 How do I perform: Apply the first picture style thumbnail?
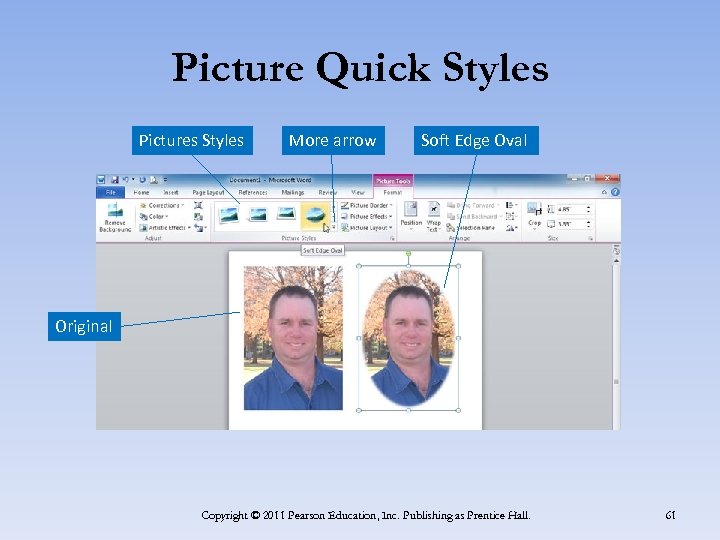[x=229, y=214]
